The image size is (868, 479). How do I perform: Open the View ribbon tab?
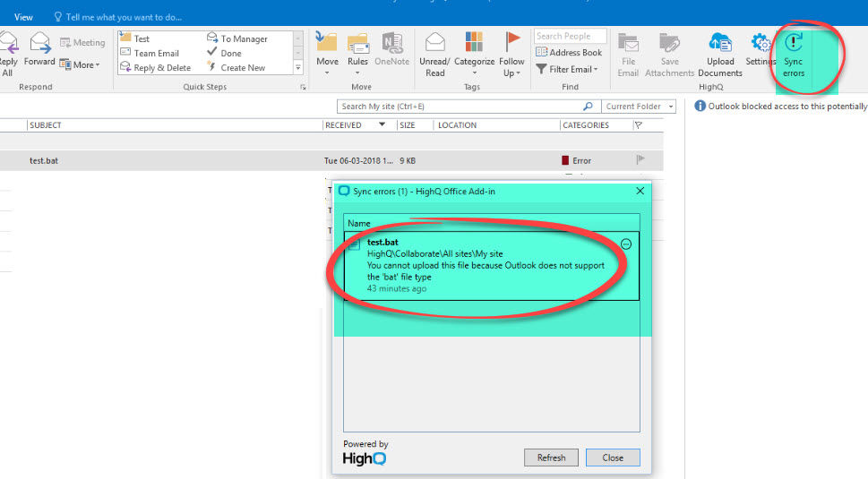point(23,17)
